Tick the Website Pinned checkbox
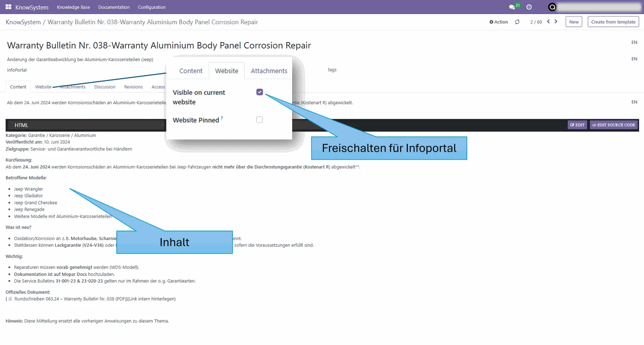The image size is (644, 345). pos(260,120)
